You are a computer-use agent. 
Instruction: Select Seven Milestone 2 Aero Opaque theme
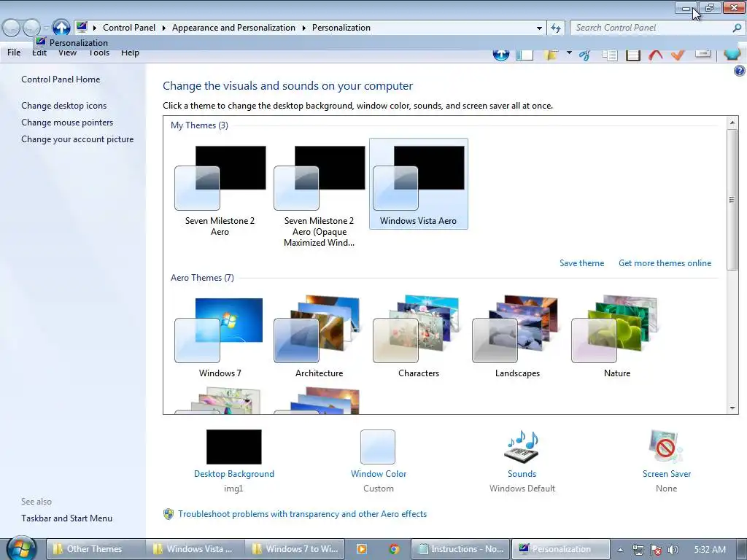(319, 196)
